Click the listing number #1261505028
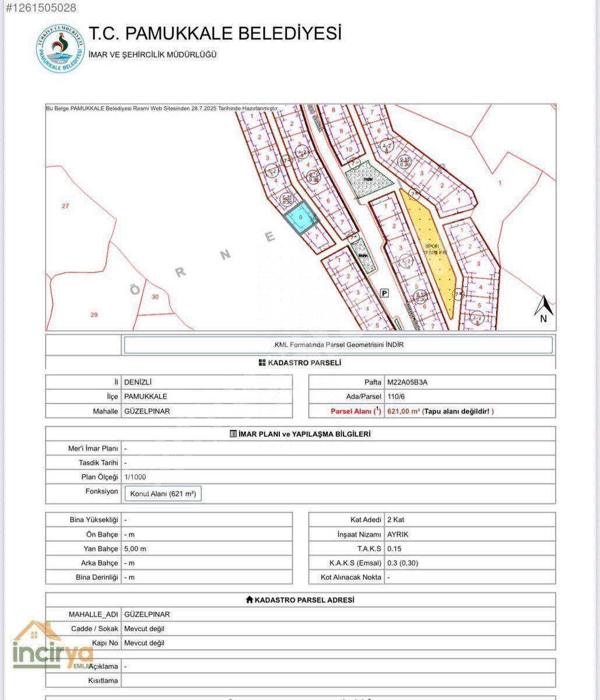The image size is (600, 700). 41,8
